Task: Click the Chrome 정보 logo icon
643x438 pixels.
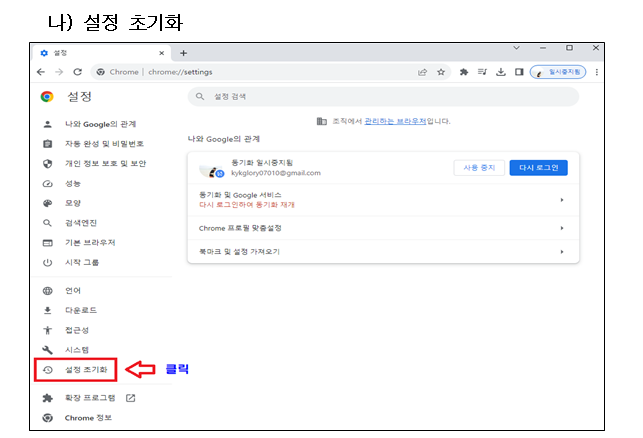Action: 48,418
